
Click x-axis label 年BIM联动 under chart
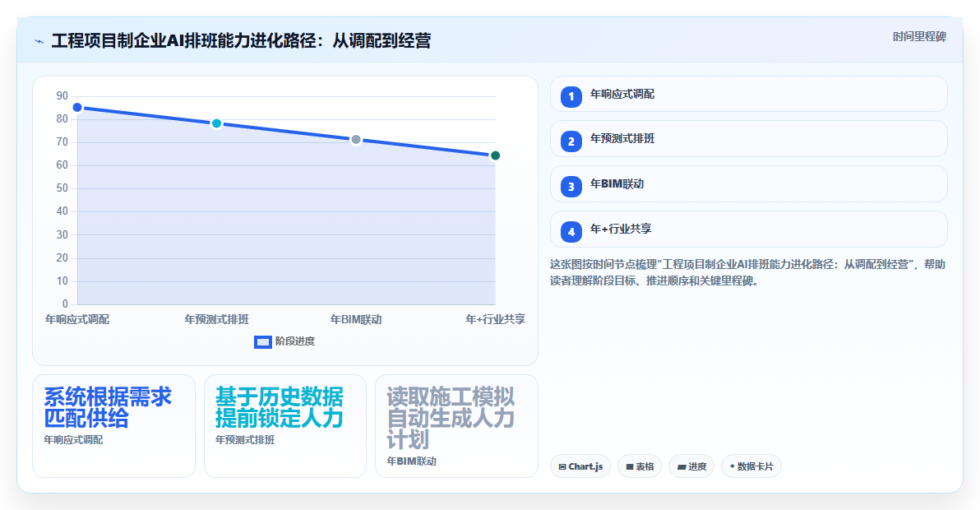point(356,319)
